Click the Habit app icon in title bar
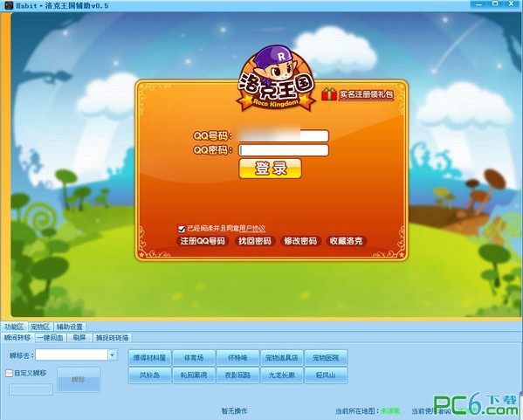This screenshot has height=420, width=523. tap(9, 5)
